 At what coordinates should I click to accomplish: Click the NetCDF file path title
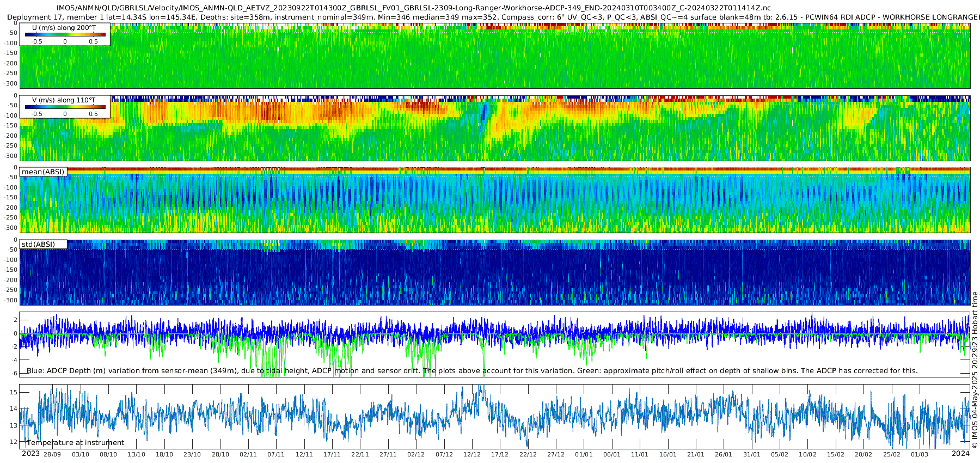coord(414,8)
